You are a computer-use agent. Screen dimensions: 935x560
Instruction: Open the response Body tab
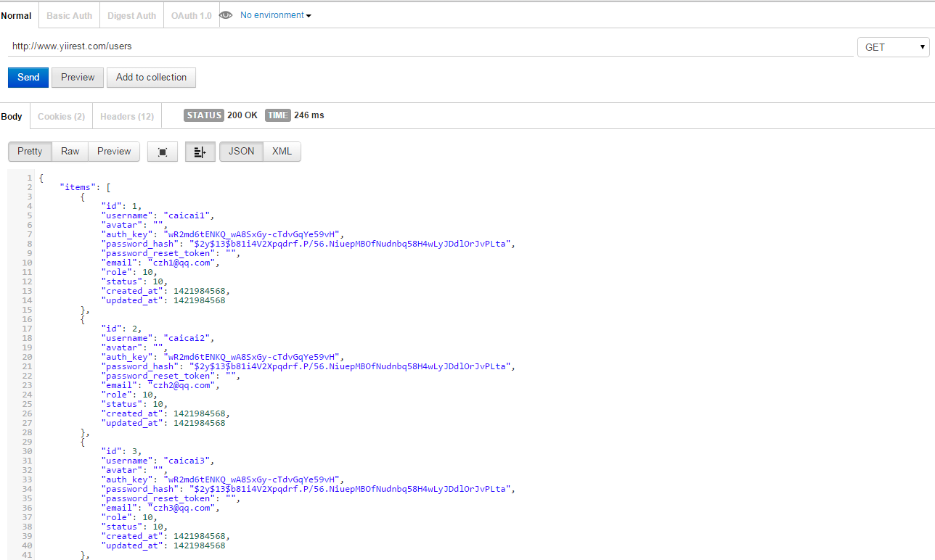pyautogui.click(x=12, y=116)
